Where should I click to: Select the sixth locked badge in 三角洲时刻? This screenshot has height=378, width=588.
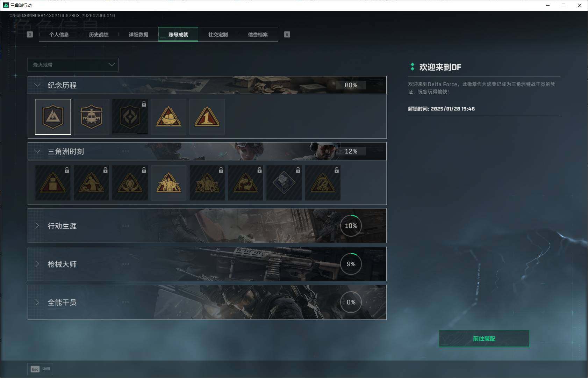pos(245,183)
